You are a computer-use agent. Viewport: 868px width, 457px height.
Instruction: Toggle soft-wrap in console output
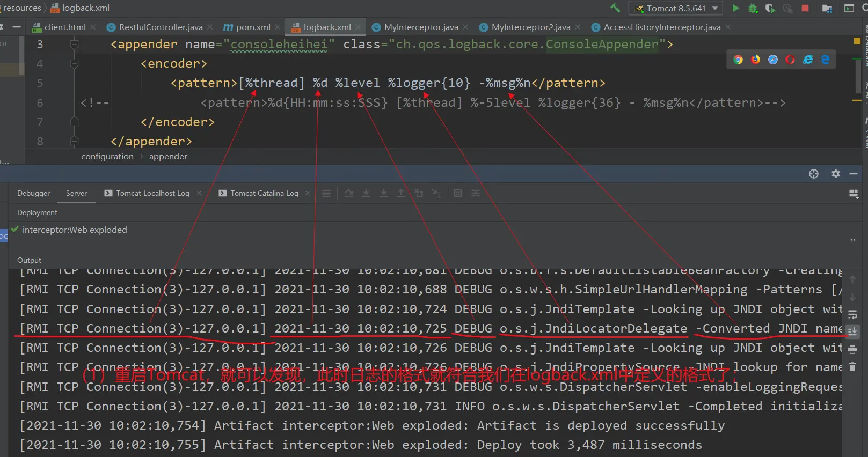coord(852,315)
